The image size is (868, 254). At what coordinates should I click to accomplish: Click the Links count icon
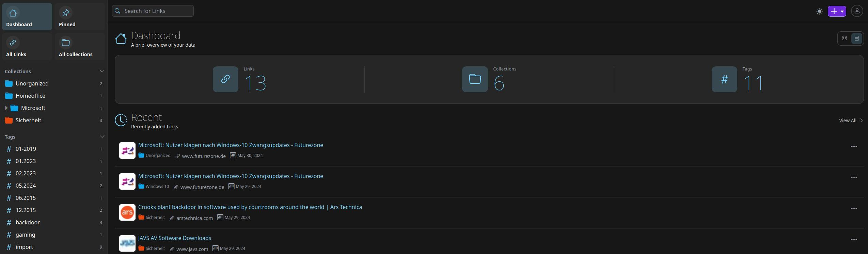(225, 79)
